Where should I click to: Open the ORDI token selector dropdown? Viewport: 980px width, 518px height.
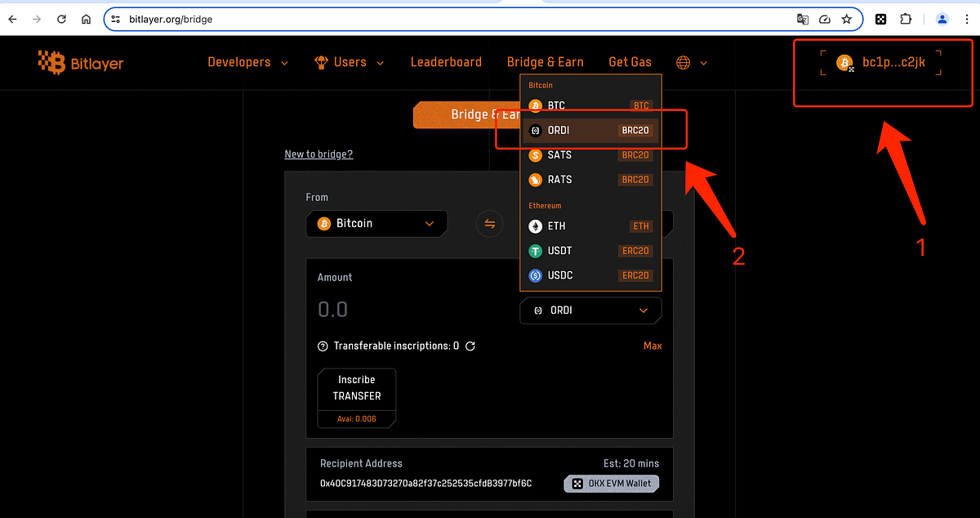click(x=590, y=310)
